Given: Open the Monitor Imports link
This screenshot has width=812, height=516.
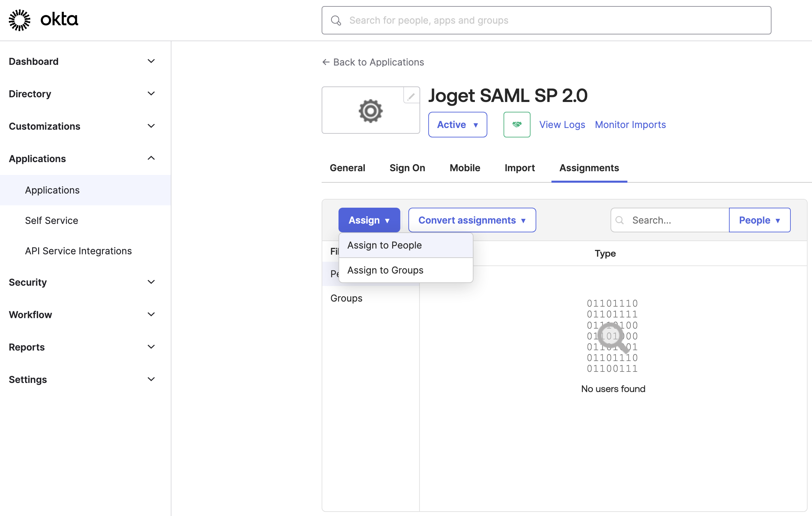Looking at the screenshot, I should [630, 125].
